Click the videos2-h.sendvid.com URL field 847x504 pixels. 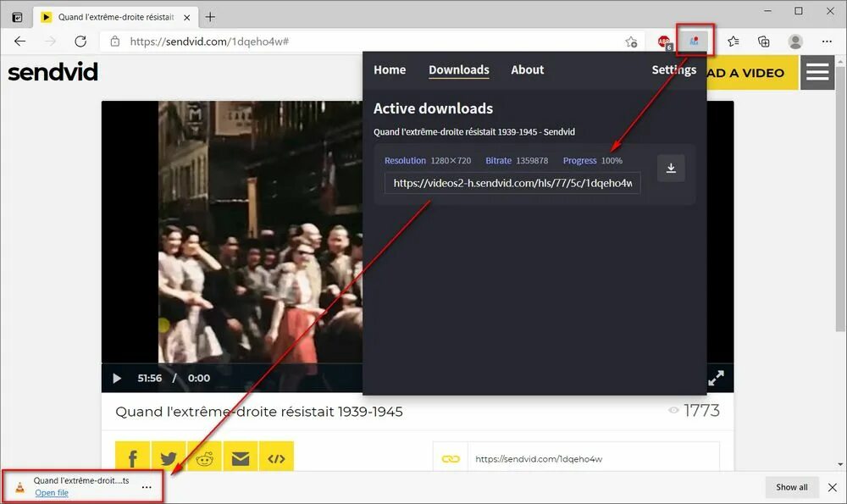coord(512,183)
